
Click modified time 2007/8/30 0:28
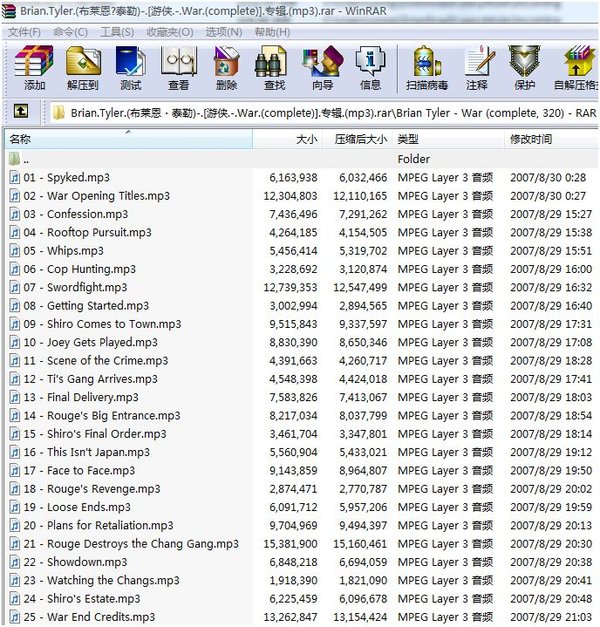(548, 177)
